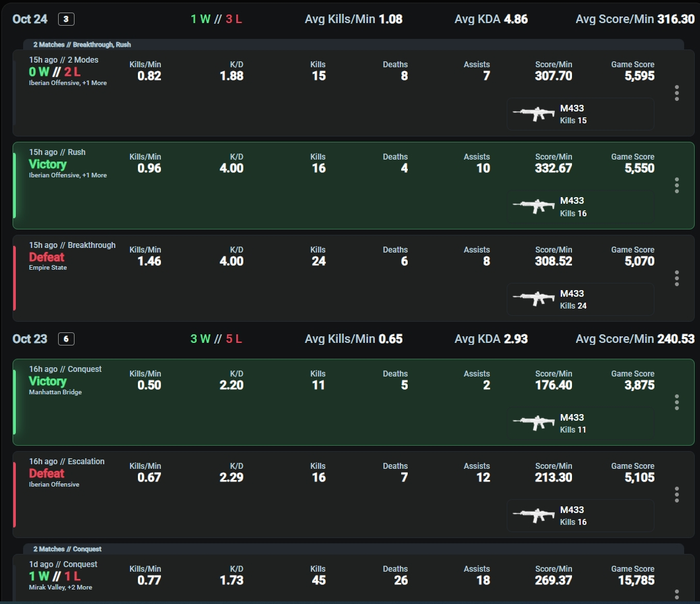Click K/D 1.73 value
The height and width of the screenshot is (604, 700).
(232, 580)
